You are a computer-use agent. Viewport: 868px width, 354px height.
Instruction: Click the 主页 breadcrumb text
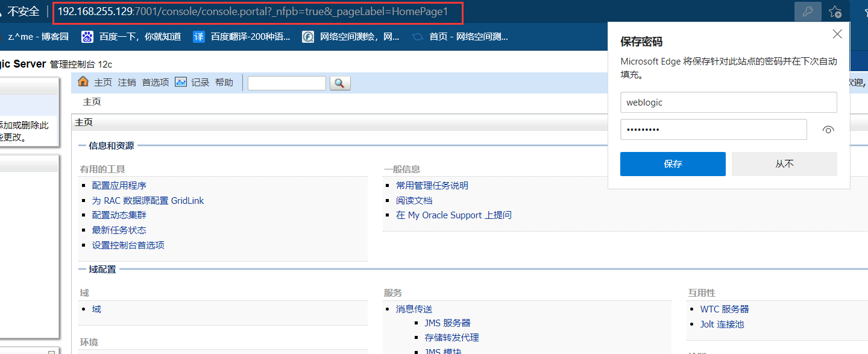click(x=92, y=102)
